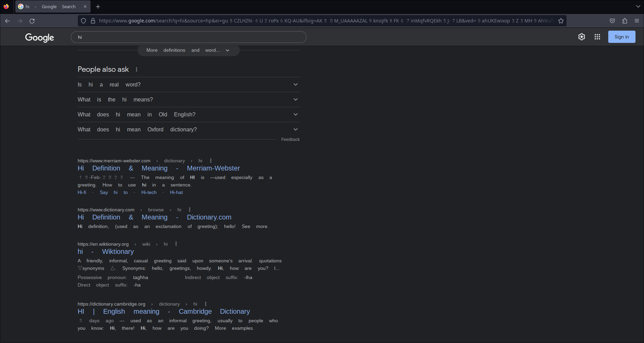Click 'Direct object suffix: -ha' text
644x343 pixels.
[109, 285]
